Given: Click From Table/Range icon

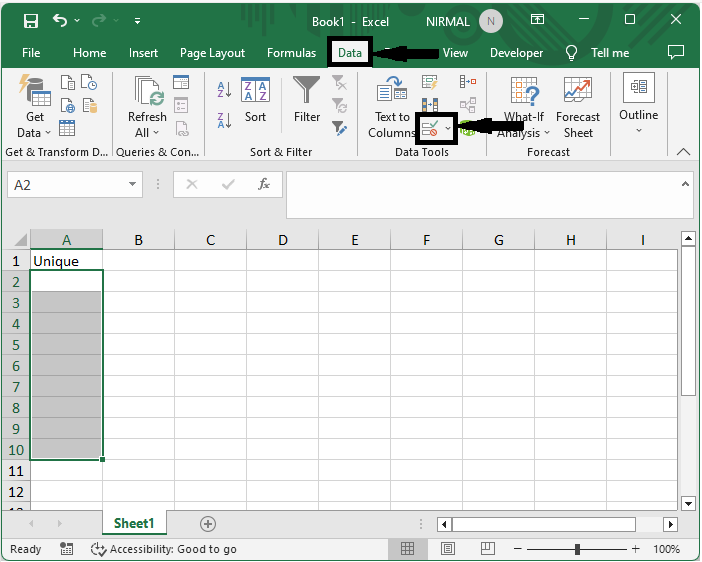Looking at the screenshot, I should tap(67, 128).
